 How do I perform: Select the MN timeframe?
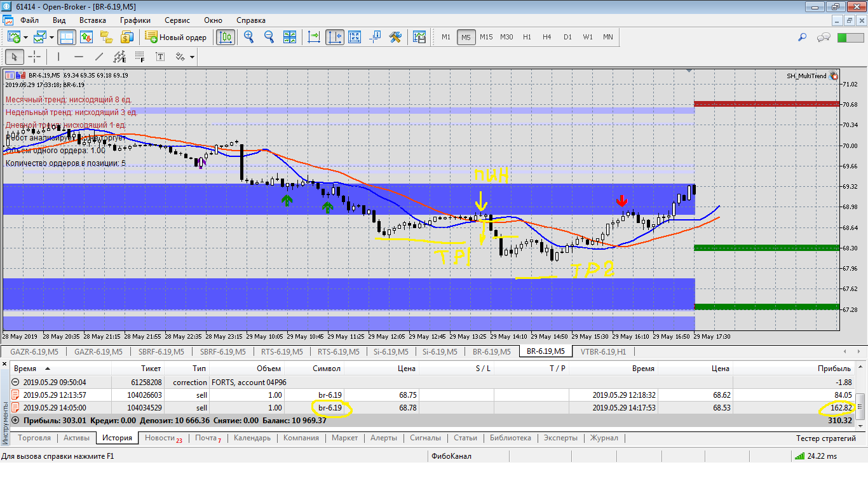608,37
